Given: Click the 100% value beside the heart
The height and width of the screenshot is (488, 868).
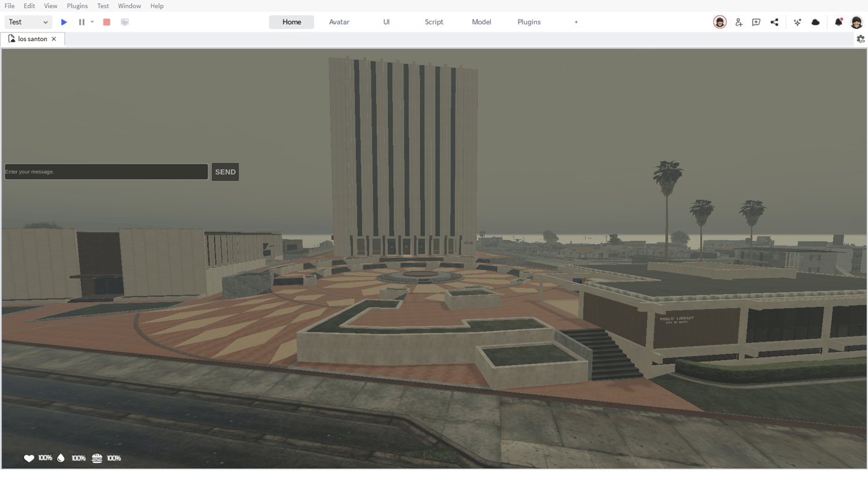Looking at the screenshot, I should [x=45, y=458].
